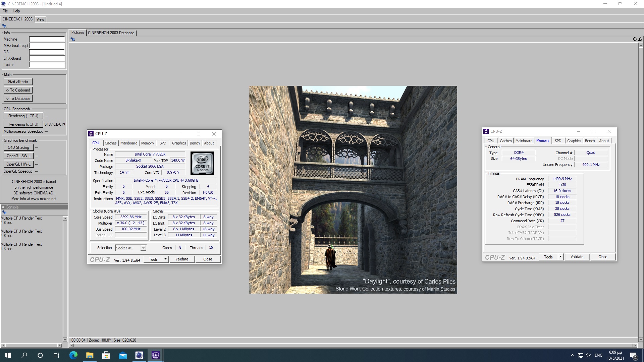Screen dimensions: 644x362
Task: Click Close button in left CPU-Z window
Action: (208, 259)
